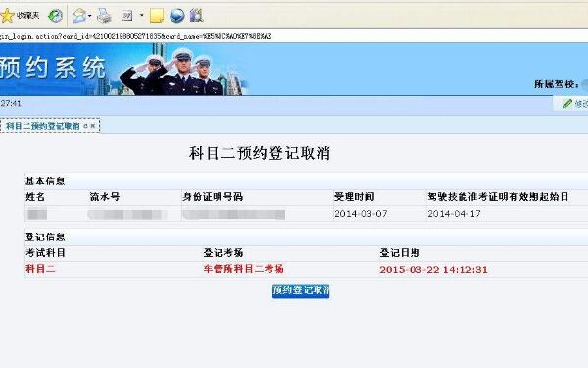
Task: Click the 预约系统 banner title
Action: (x=53, y=68)
